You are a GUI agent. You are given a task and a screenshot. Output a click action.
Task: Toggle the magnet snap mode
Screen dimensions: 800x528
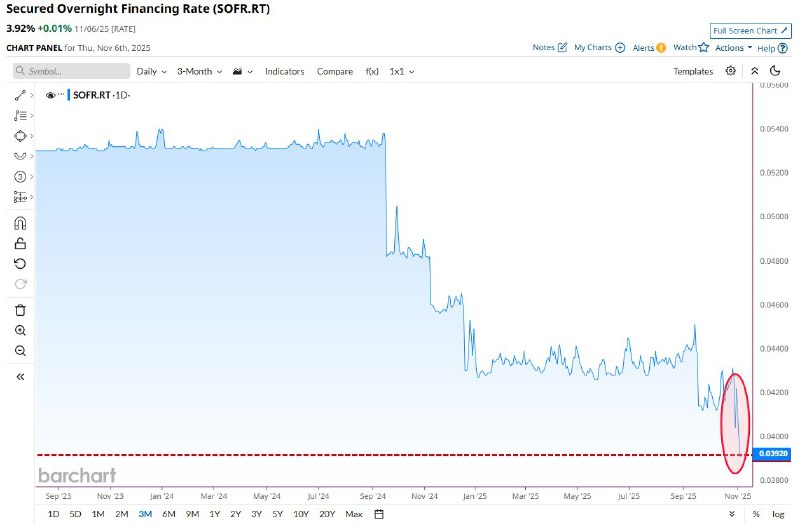click(x=20, y=223)
